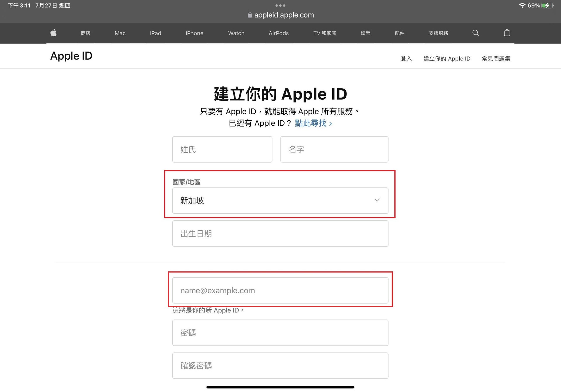The image size is (561, 392).
Task: Open the shopping bag icon
Action: (x=507, y=33)
